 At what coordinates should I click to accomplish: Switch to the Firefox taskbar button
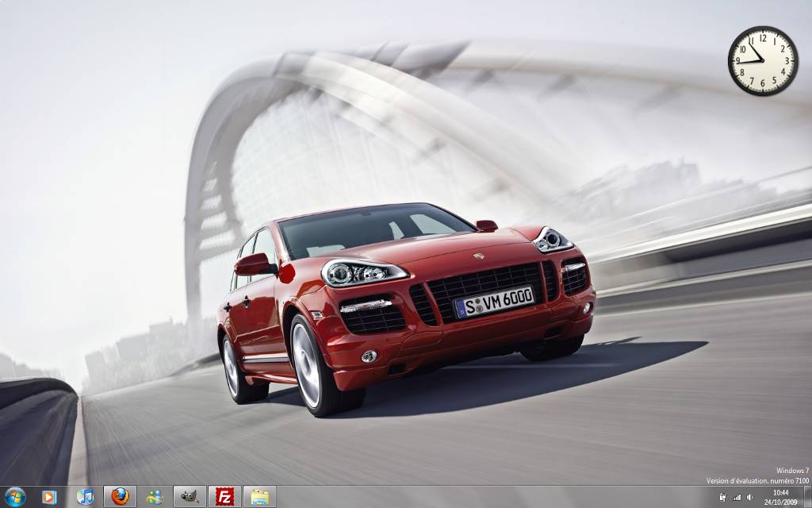tap(121, 497)
